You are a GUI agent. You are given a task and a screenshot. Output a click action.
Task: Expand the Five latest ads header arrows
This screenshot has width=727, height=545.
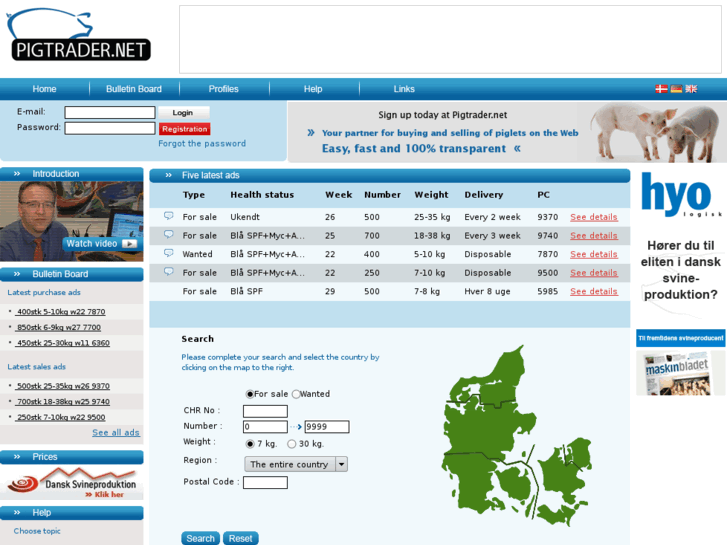click(168, 175)
